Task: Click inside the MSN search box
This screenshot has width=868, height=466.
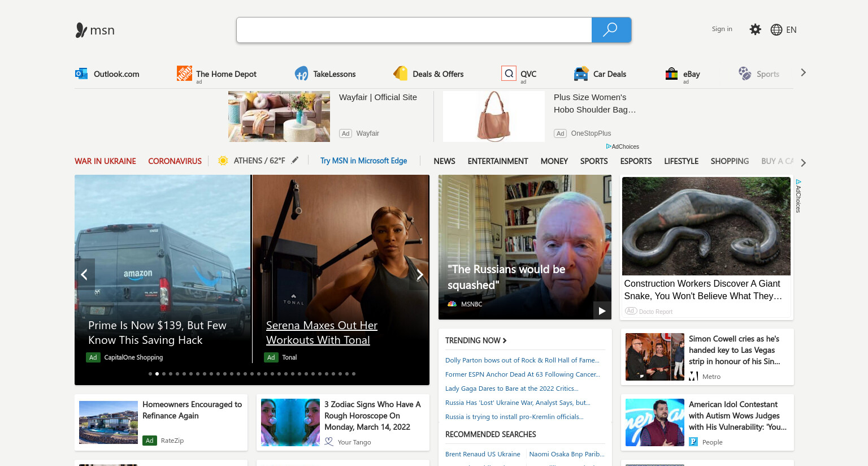Action: click(414, 30)
